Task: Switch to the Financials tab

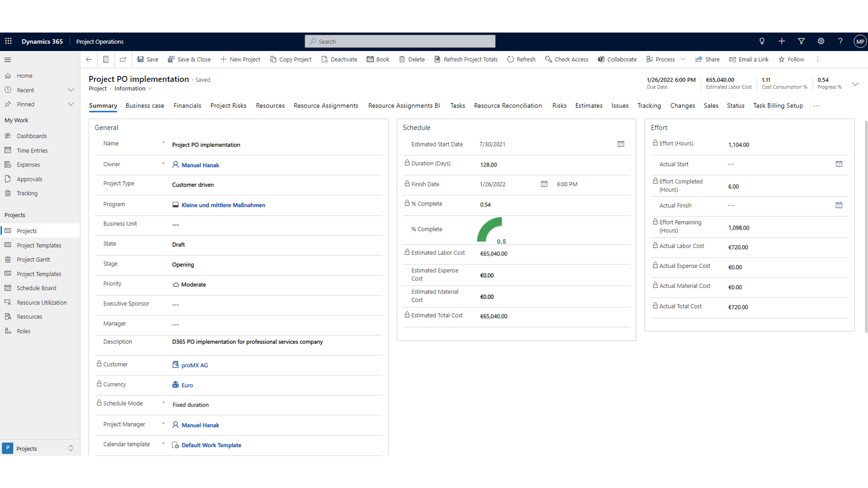Action: [x=187, y=105]
